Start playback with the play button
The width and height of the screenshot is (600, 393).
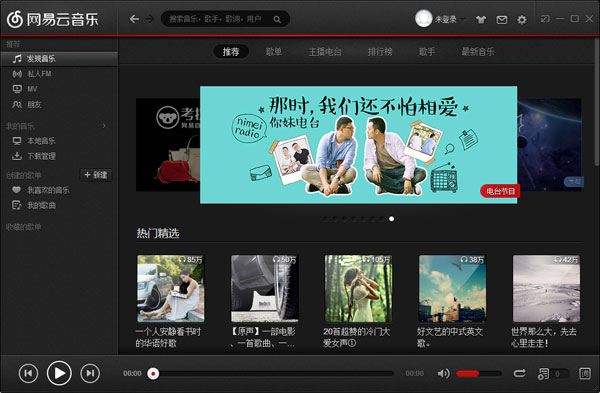point(59,373)
